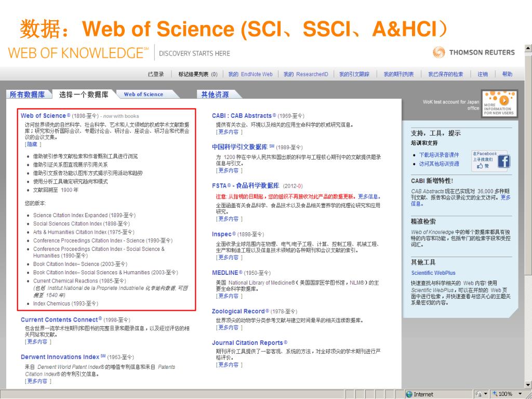Open CABI : CAB Abstracts link
532x399 pixels.
(244, 116)
